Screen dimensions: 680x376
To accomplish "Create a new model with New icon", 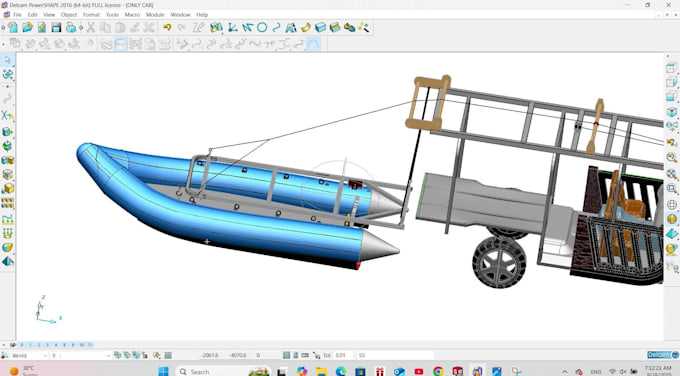I will tap(13, 28).
